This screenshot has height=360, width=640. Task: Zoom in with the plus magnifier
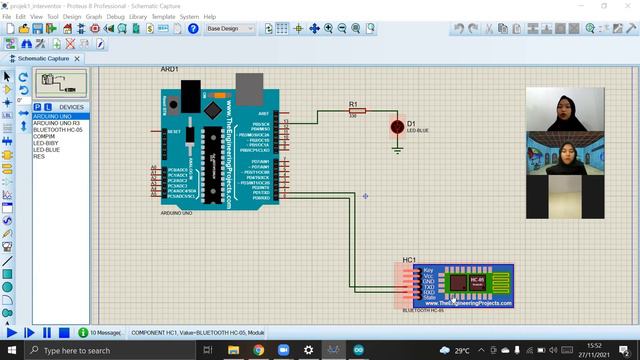(328, 29)
